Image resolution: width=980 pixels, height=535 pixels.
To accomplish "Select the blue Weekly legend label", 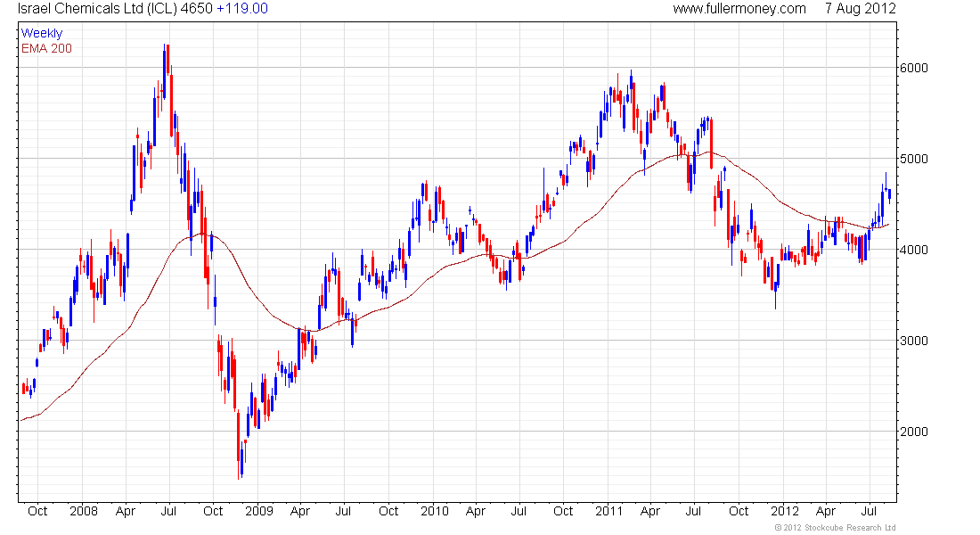I will click(42, 33).
